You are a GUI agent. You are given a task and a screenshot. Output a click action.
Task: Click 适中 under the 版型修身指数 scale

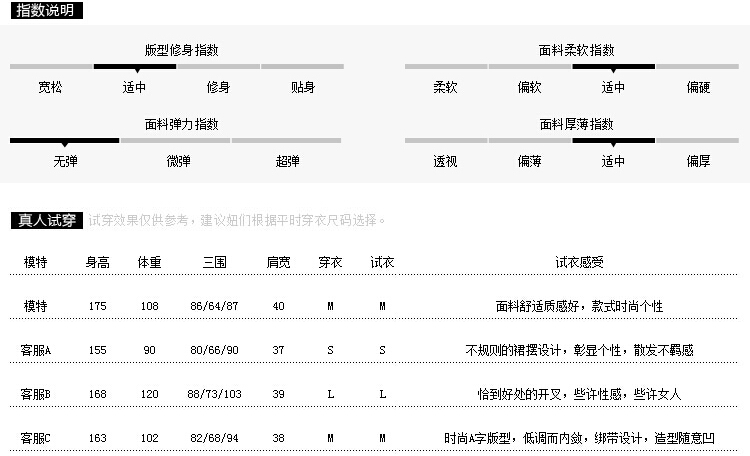point(134,87)
